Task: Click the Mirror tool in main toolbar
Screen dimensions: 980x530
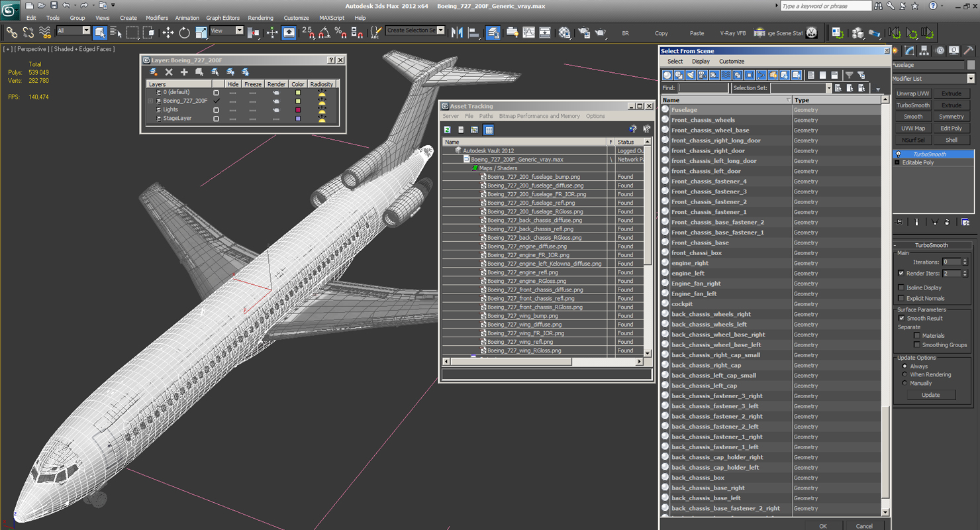Action: coord(457,32)
